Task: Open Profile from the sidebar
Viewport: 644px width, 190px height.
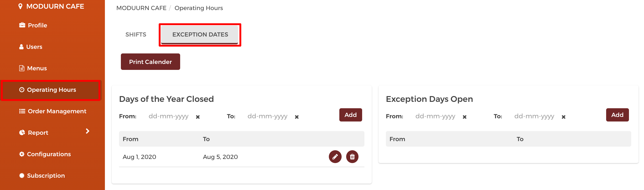Action: pos(33,25)
